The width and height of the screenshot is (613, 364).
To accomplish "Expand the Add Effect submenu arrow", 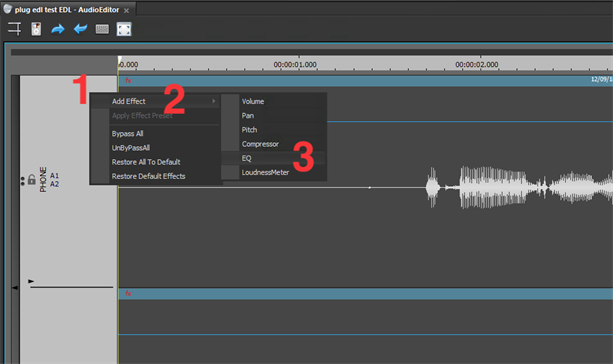I will click(x=214, y=101).
